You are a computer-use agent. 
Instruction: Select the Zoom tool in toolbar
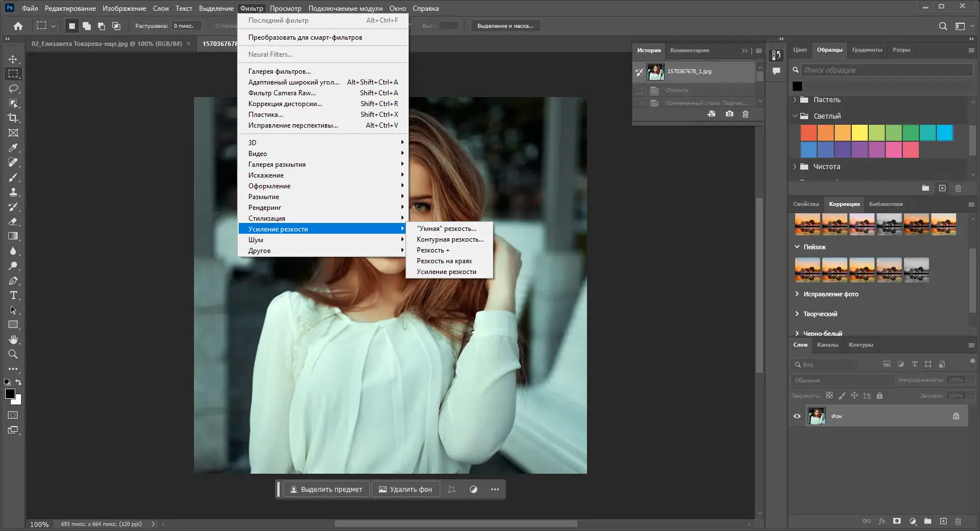pyautogui.click(x=13, y=354)
